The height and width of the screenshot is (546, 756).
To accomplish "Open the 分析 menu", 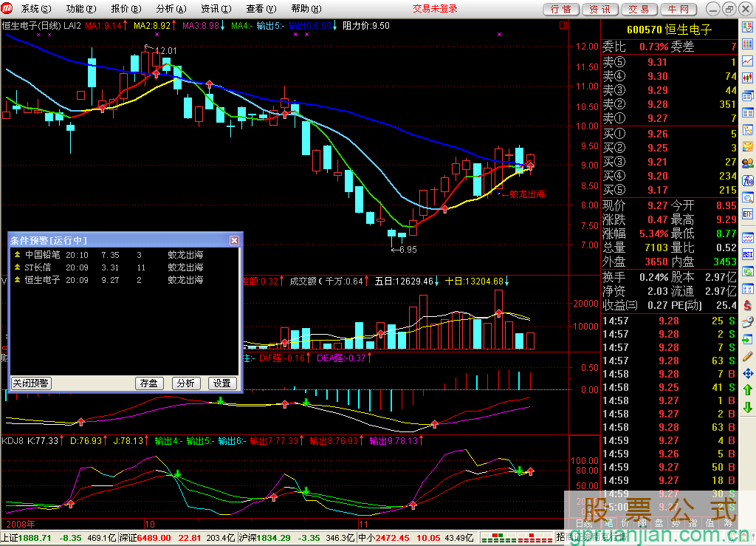I will click(169, 9).
